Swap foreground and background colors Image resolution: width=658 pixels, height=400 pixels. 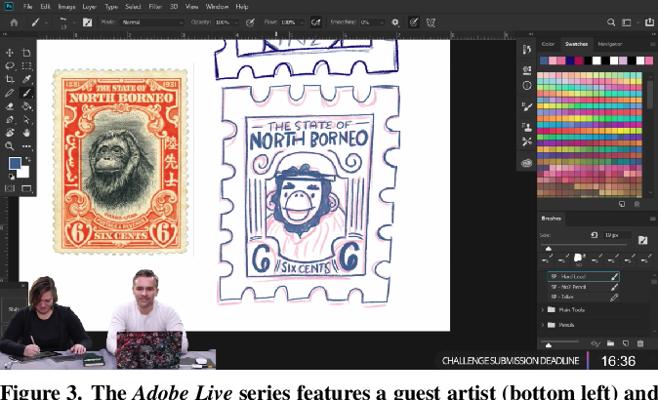point(28,159)
